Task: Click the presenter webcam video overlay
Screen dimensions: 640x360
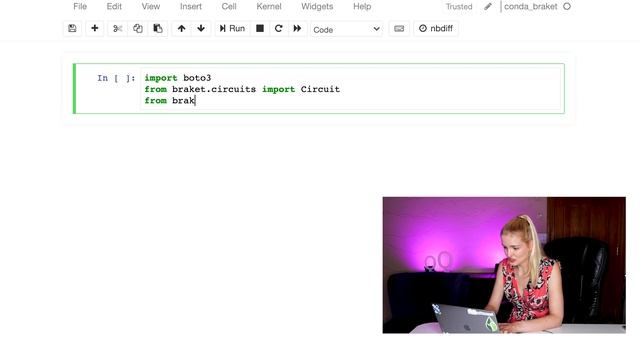Action: pos(504,265)
